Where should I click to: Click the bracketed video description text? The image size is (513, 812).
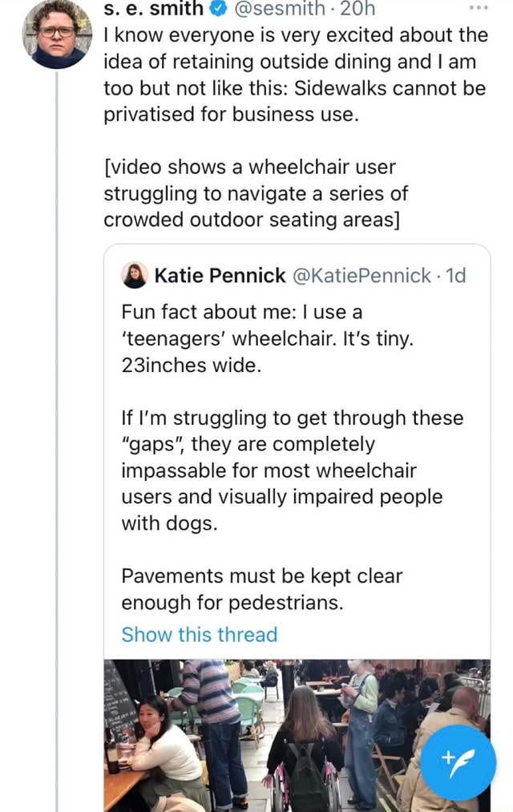(x=256, y=193)
